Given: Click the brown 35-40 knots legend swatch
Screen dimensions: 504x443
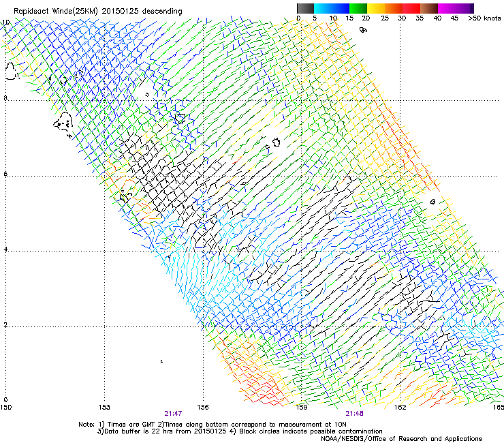Looking at the screenshot, I should (429, 8).
